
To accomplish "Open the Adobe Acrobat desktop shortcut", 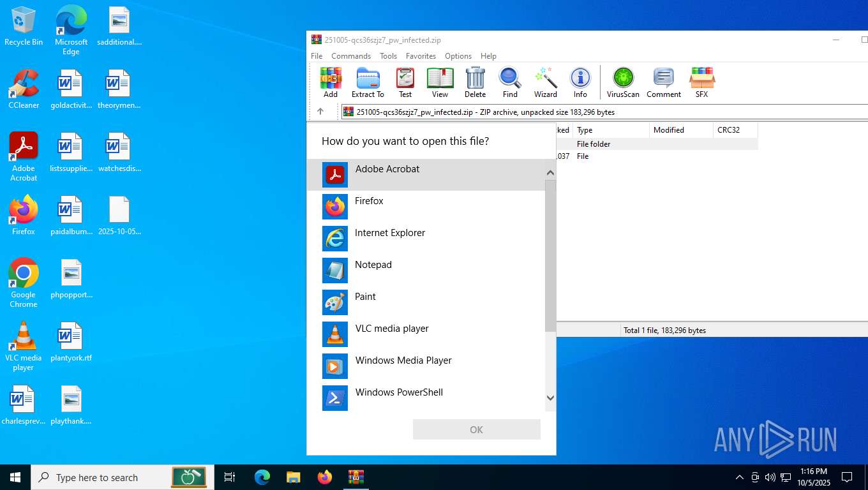I will pyautogui.click(x=24, y=157).
